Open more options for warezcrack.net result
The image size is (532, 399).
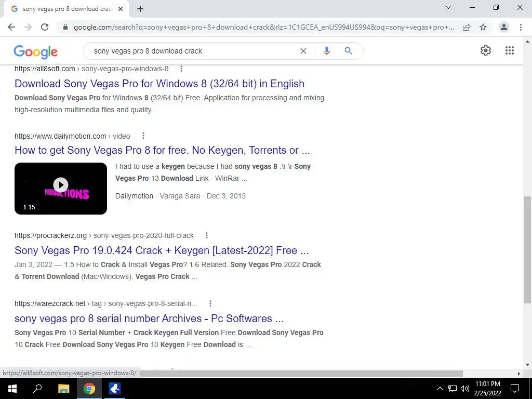click(210, 303)
